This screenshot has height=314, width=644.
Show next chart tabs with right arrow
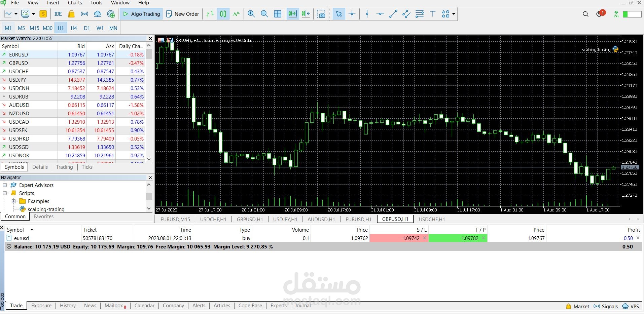[x=638, y=219]
